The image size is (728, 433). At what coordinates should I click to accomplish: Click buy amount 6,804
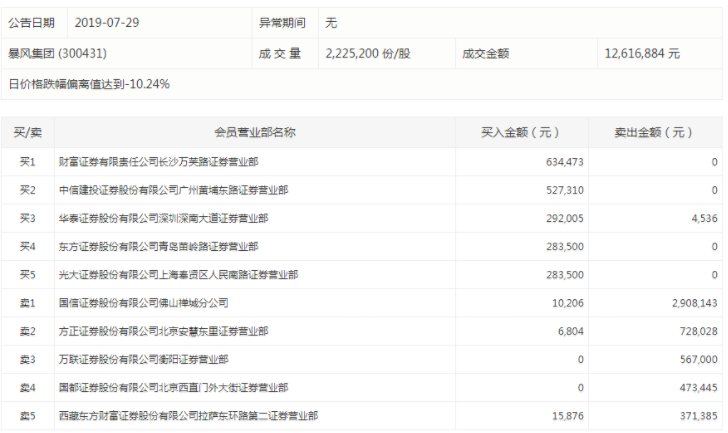[x=571, y=331]
